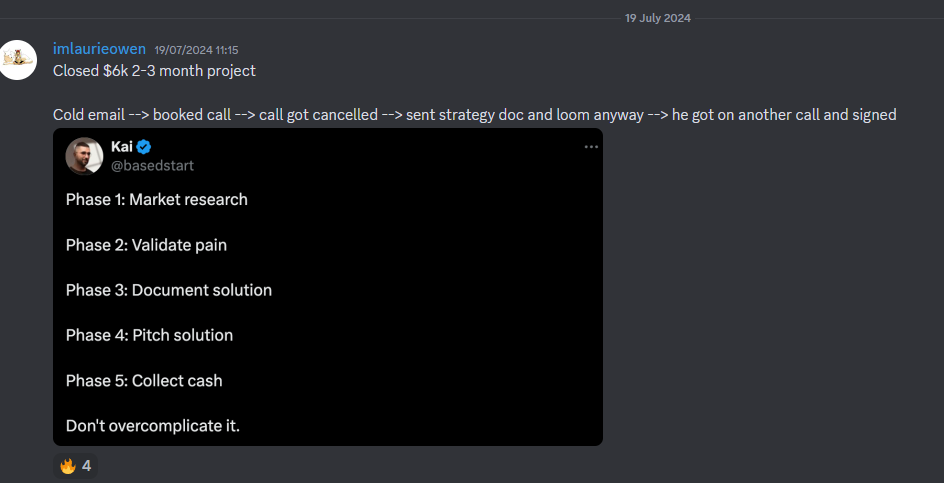
Task: Click the "Phase 1: Market research" line
Action: tap(156, 199)
